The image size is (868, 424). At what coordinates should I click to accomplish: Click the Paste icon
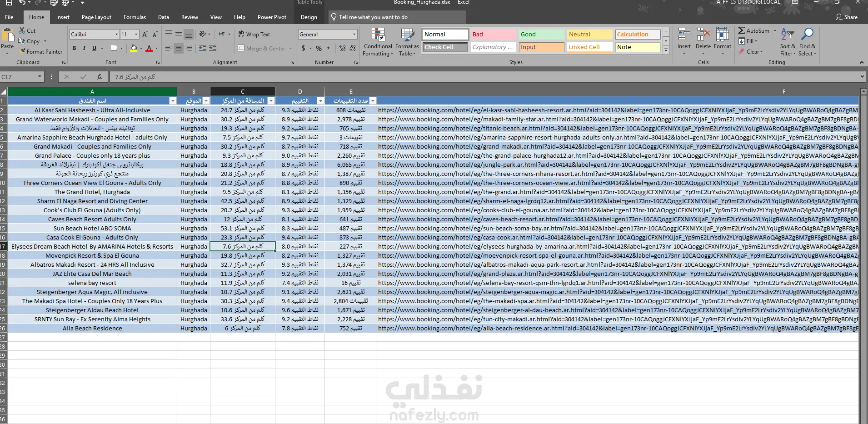[x=7, y=35]
